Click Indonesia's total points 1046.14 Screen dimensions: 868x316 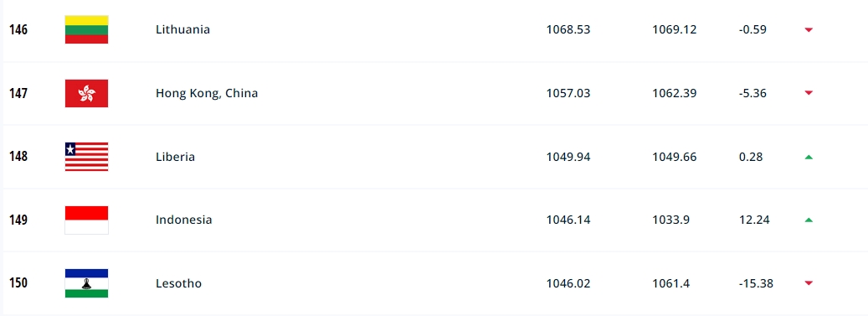click(568, 220)
